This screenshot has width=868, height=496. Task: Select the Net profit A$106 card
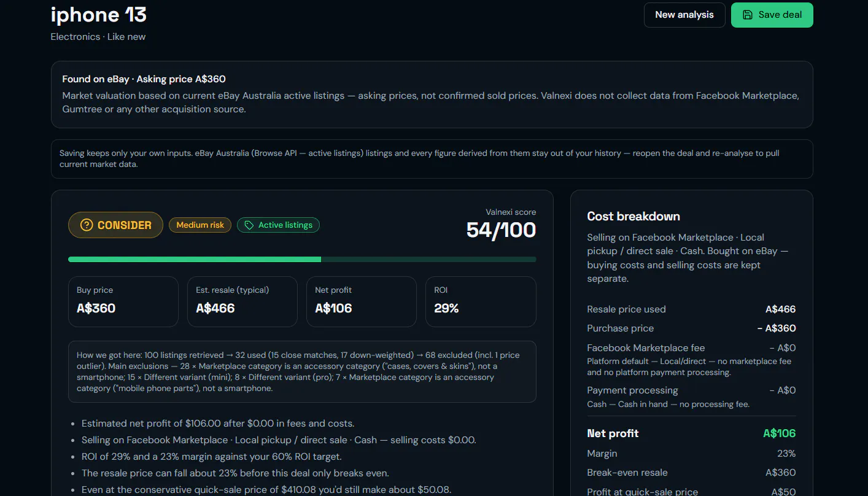coord(362,301)
